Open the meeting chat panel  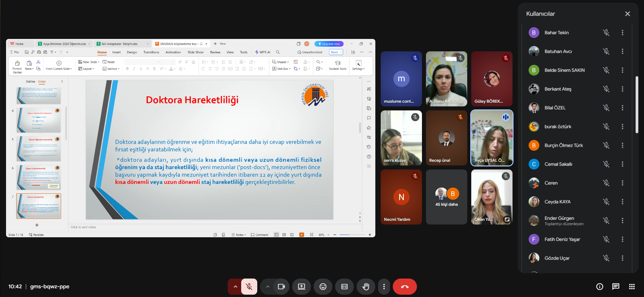[x=615, y=287]
